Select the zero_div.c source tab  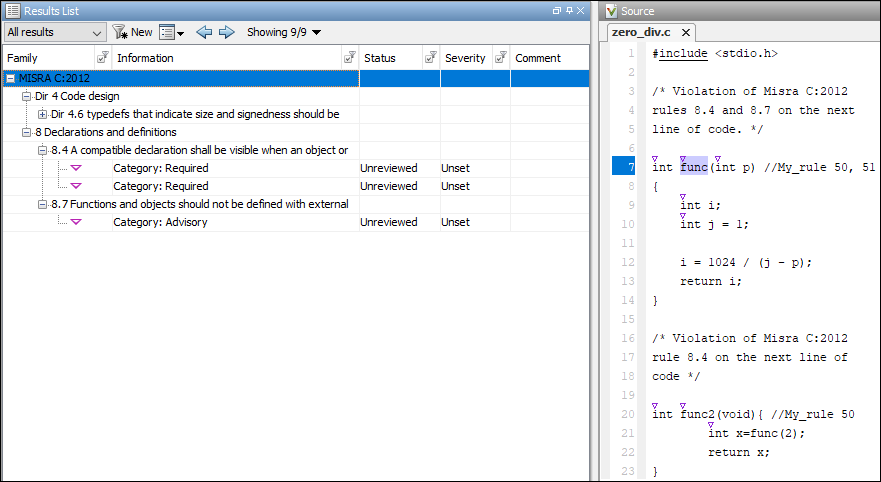643,32
